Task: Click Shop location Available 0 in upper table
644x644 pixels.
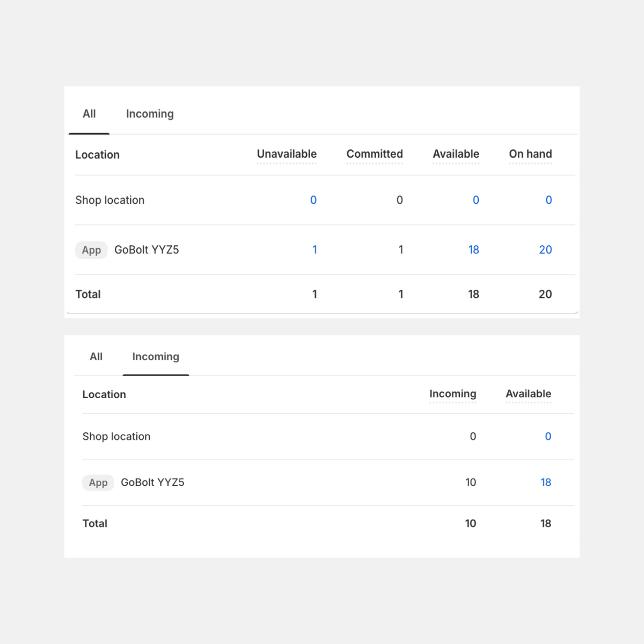Action: tap(475, 200)
